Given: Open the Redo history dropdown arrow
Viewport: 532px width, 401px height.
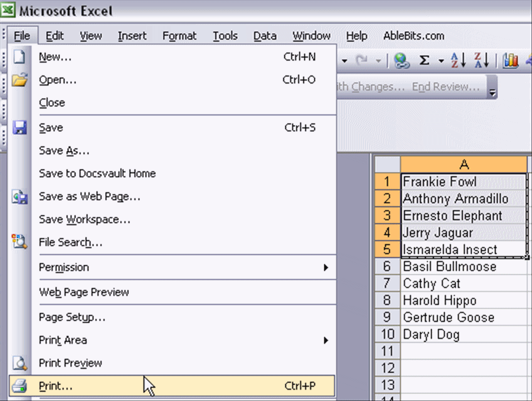Looking at the screenshot, I should pos(378,61).
